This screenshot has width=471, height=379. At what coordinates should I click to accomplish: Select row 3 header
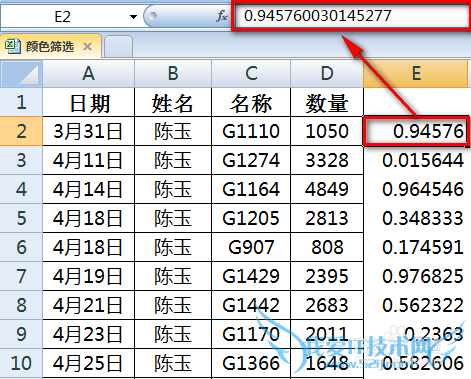click(x=21, y=160)
